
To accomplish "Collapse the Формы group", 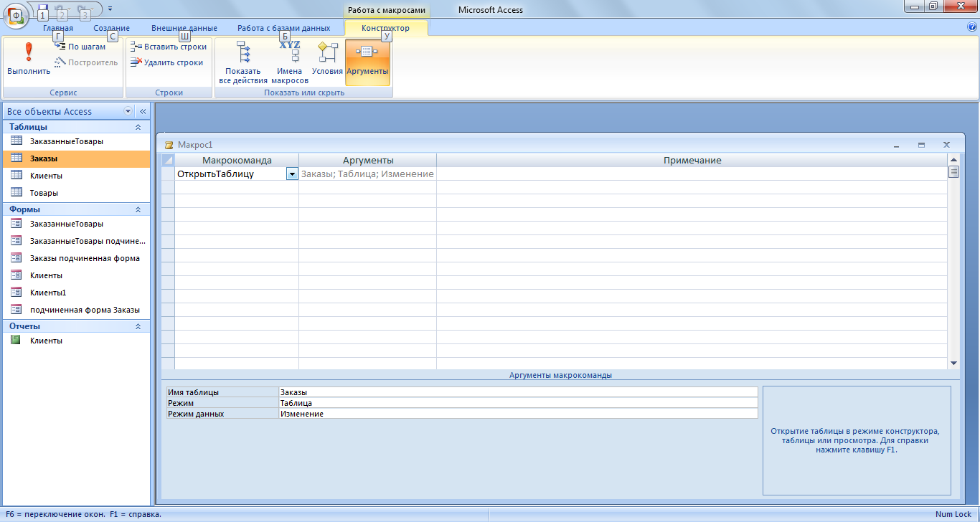I will (x=138, y=209).
